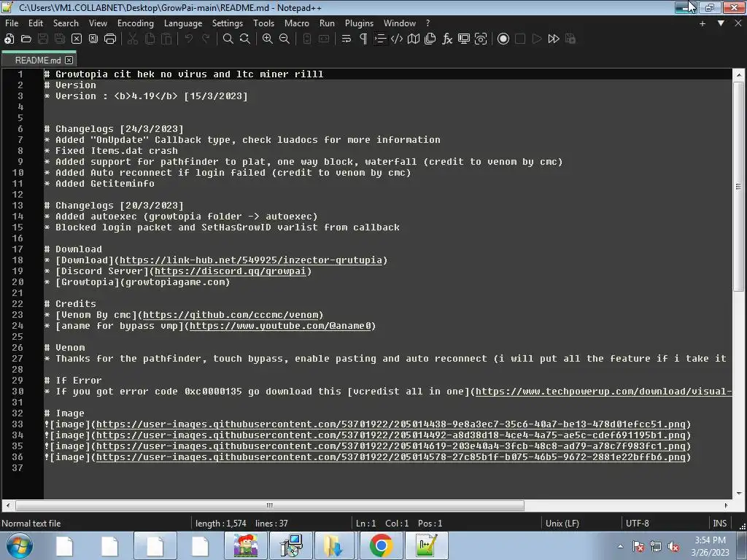Image resolution: width=747 pixels, height=560 pixels.
Task: Add a new tab with the plus button
Action: (703, 23)
